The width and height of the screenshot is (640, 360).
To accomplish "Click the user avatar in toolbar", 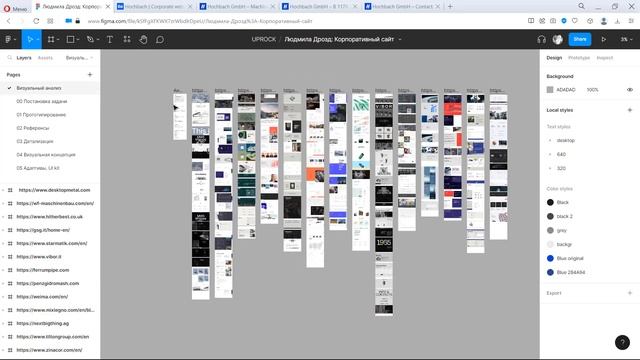I will (x=558, y=40).
